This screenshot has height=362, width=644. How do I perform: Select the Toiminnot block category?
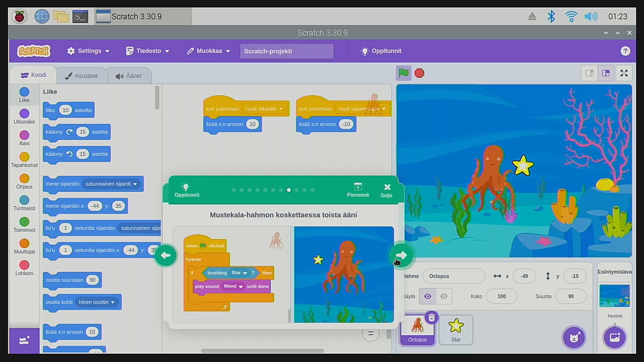click(x=24, y=225)
